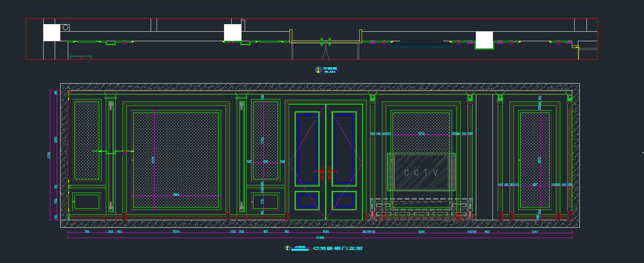
Task: Select the 1547 dimension at bottom right
Action: (x=534, y=232)
